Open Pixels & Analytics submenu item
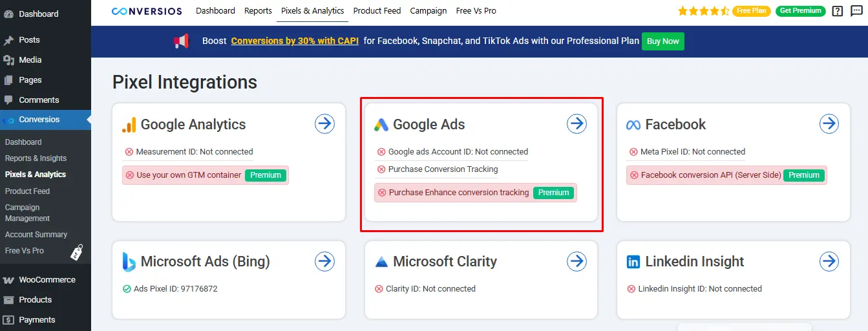The height and width of the screenshot is (331, 868). [36, 175]
